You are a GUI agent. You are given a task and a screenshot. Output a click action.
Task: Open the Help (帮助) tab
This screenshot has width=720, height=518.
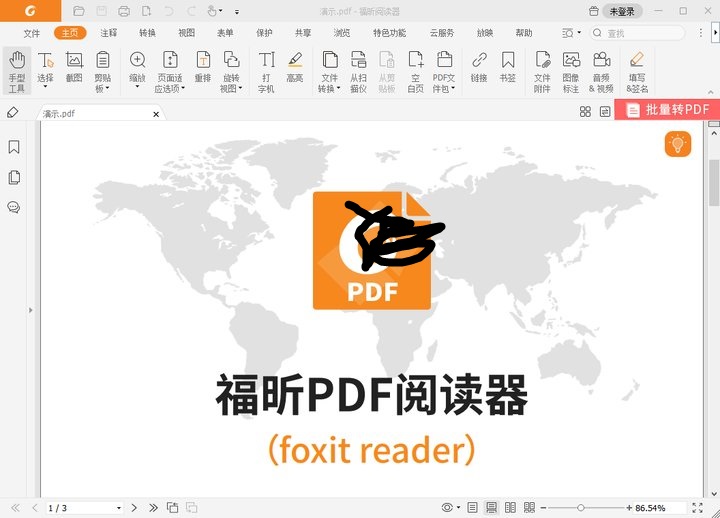(524, 33)
